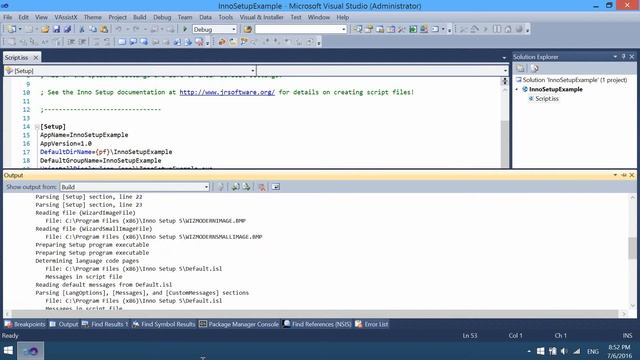Click the Windows Start button
640x360 pixels.
click(8, 351)
